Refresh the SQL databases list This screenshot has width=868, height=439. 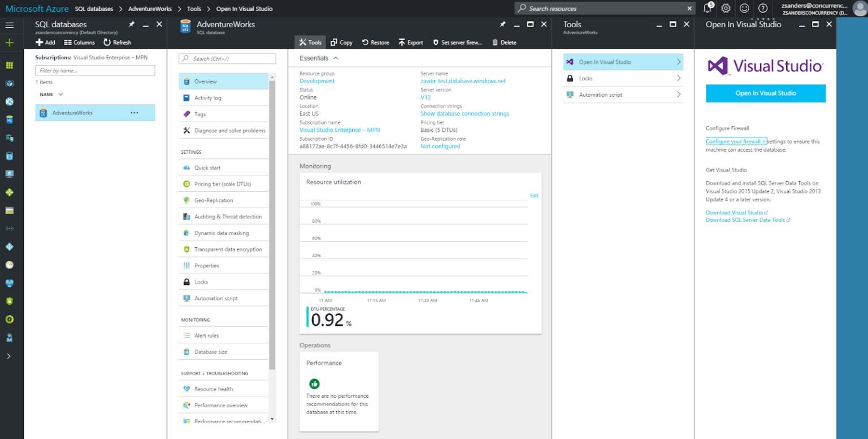tap(118, 42)
